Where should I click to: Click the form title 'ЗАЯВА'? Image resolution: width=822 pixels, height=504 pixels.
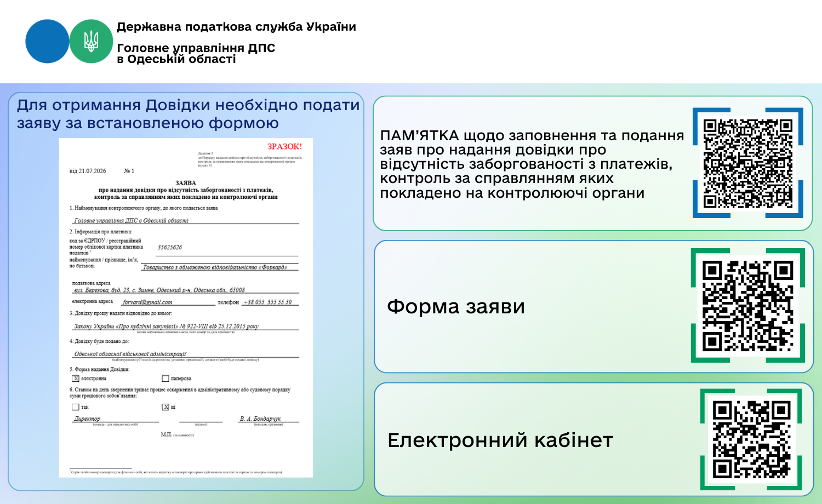tap(186, 183)
